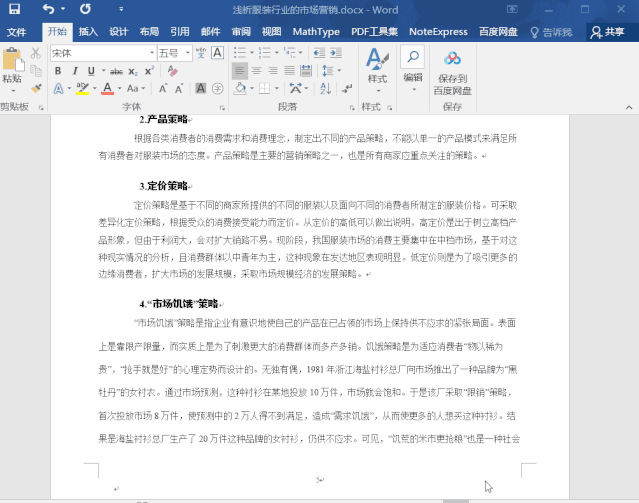Viewport: 639px width, 503px height.
Task: Toggle character shading A icon
Action: pyautogui.click(x=201, y=88)
